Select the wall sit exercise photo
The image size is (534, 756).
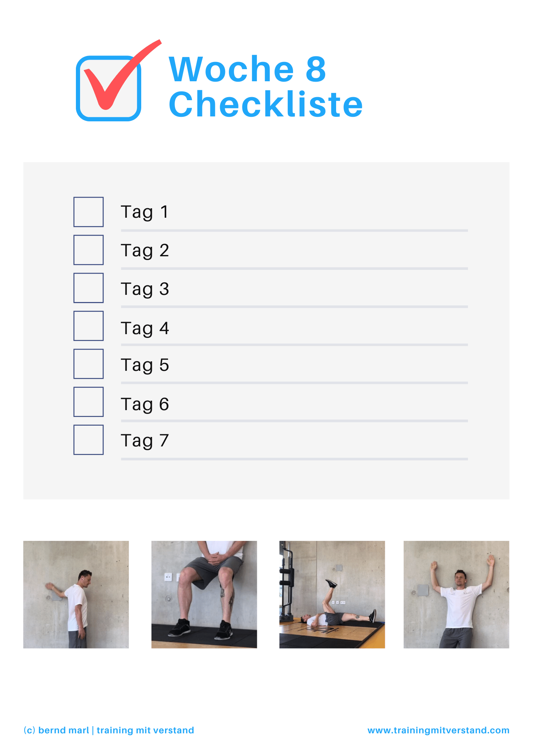(x=204, y=595)
